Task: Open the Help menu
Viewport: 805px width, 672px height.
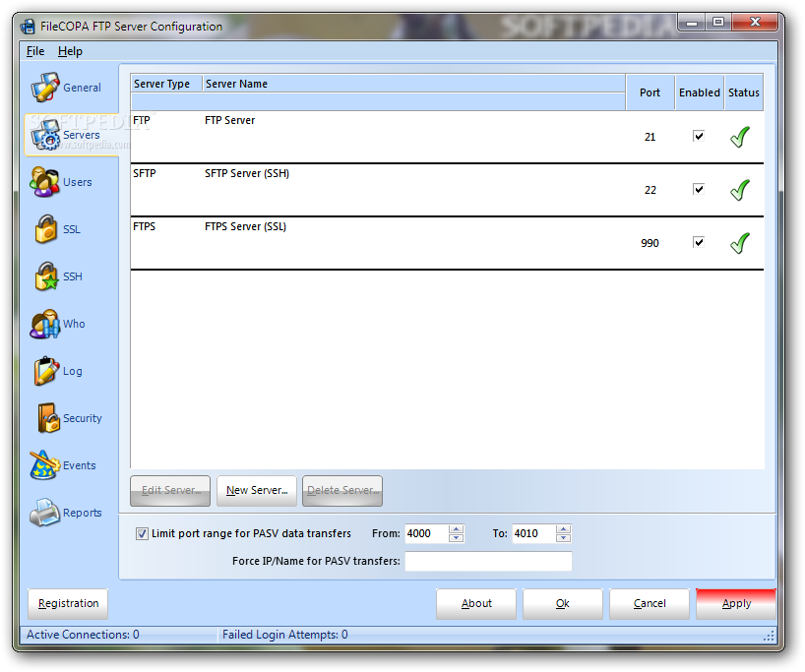Action: 70,51
